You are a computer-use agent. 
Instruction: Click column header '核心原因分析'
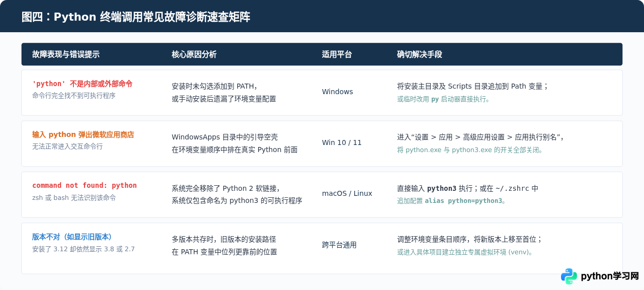point(194,54)
